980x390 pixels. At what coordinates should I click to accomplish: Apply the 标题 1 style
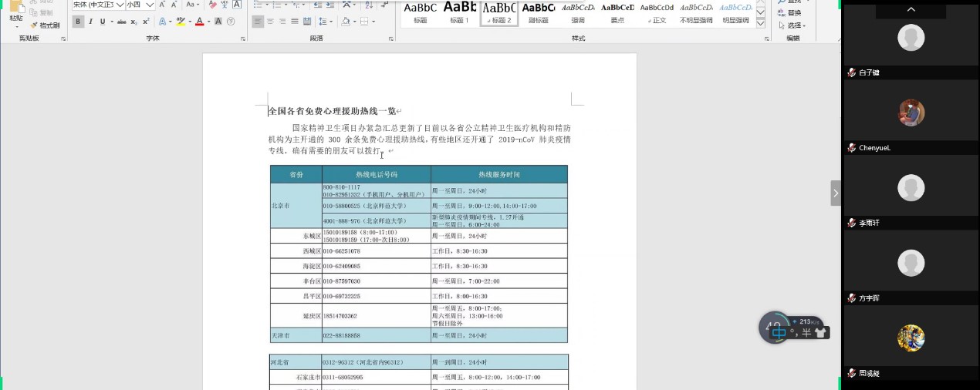460,13
